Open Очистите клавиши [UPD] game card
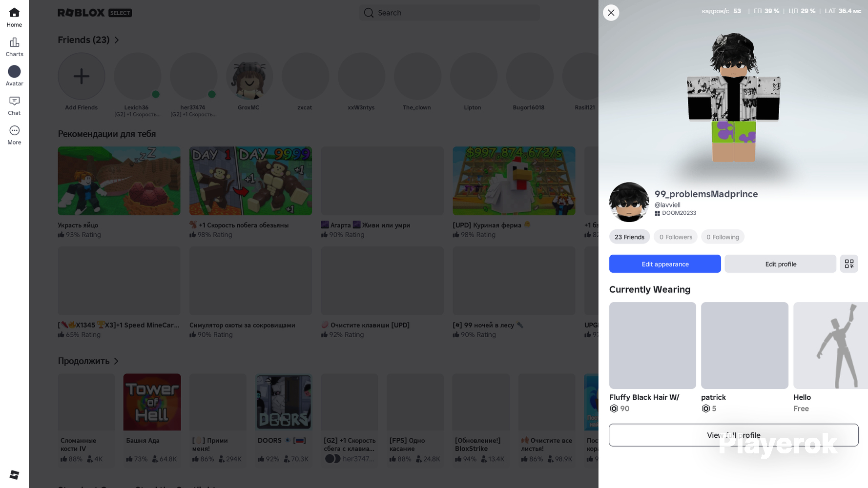Image resolution: width=868 pixels, height=488 pixels. 382,281
